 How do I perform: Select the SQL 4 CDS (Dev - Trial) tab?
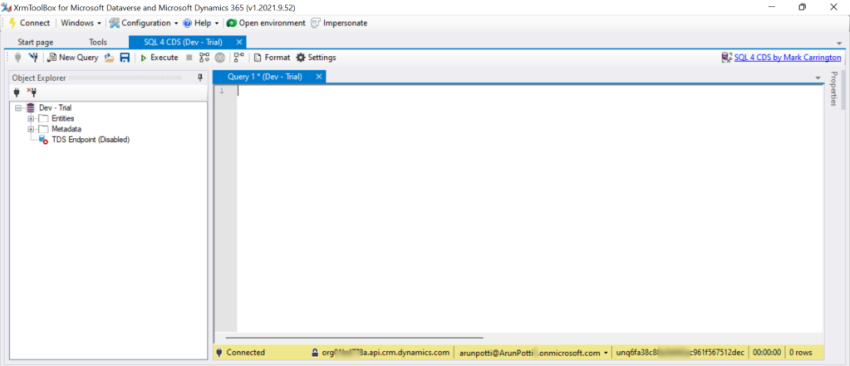[183, 42]
